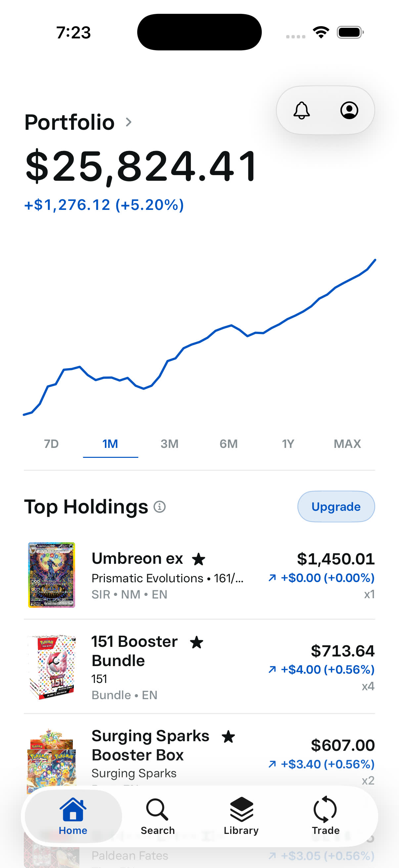Open the profile account icon
This screenshot has height=868, width=399.
[x=349, y=111]
